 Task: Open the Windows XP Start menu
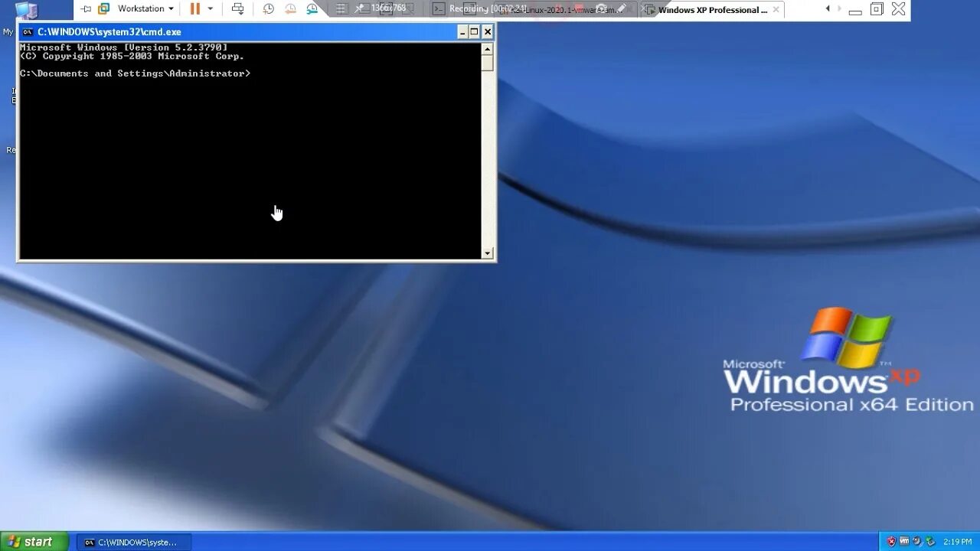(34, 542)
